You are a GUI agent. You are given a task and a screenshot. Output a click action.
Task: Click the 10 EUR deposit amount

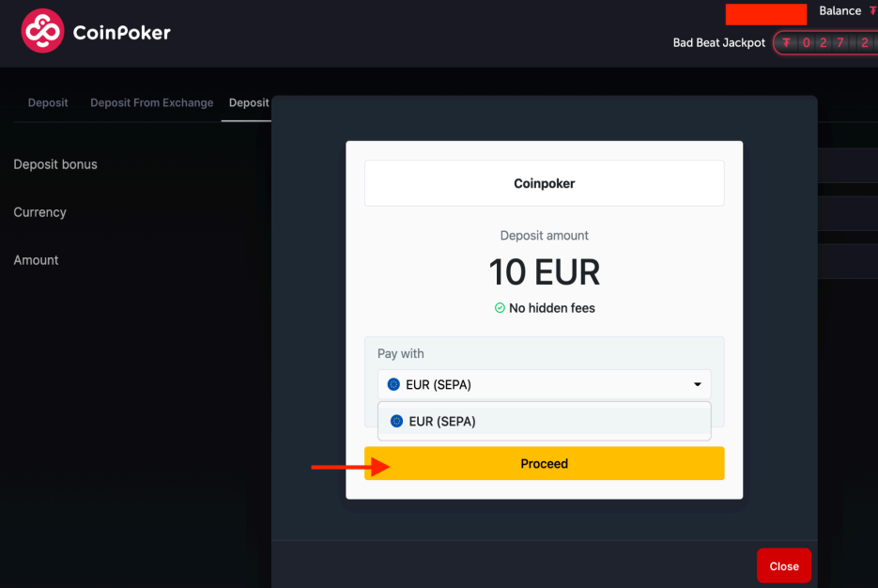(x=545, y=272)
